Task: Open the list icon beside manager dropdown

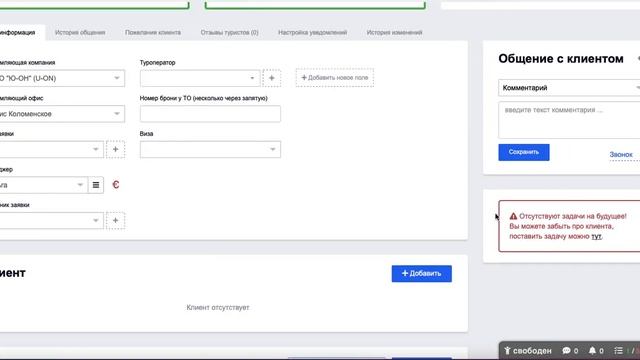Action: coord(96,185)
